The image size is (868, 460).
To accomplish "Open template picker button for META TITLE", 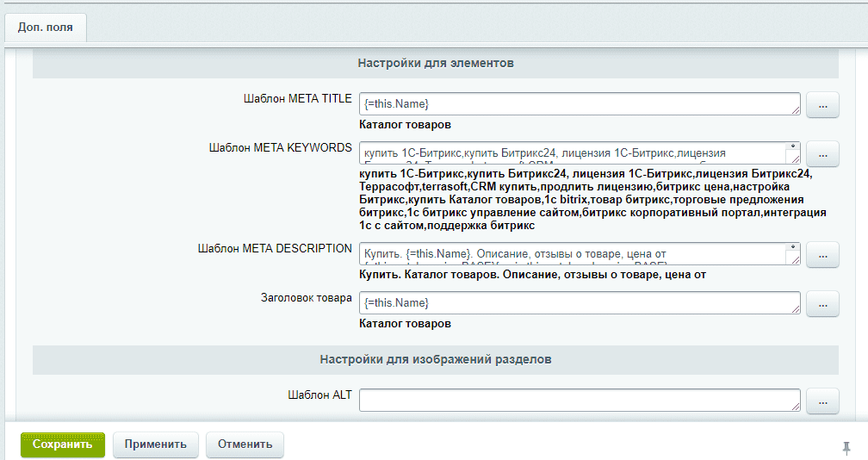I will (822, 105).
